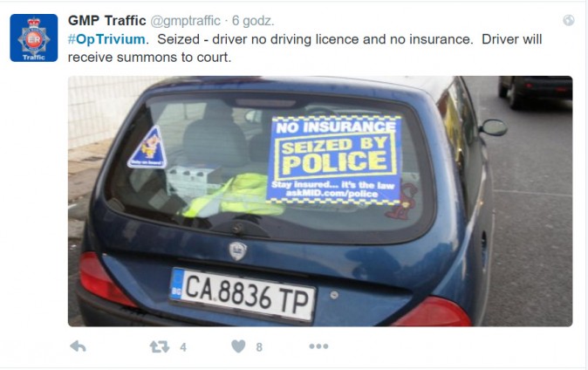This screenshot has width=588, height=370.
Task: Click the Lancia badge on the car boot
Action: coord(238,250)
